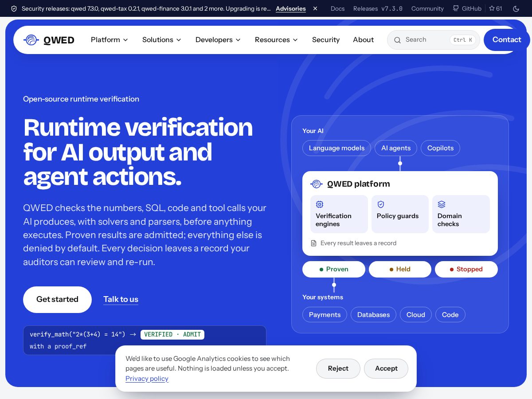Dismiss the security releases announcement
This screenshot has height=399, width=532.
(315, 8)
